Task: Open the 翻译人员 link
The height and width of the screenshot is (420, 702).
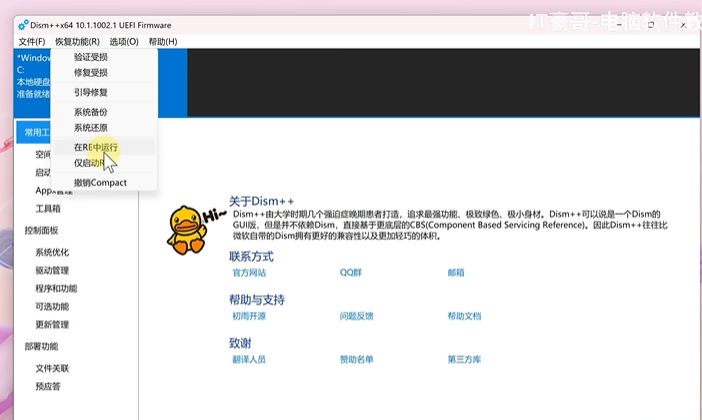Action: coord(249,360)
